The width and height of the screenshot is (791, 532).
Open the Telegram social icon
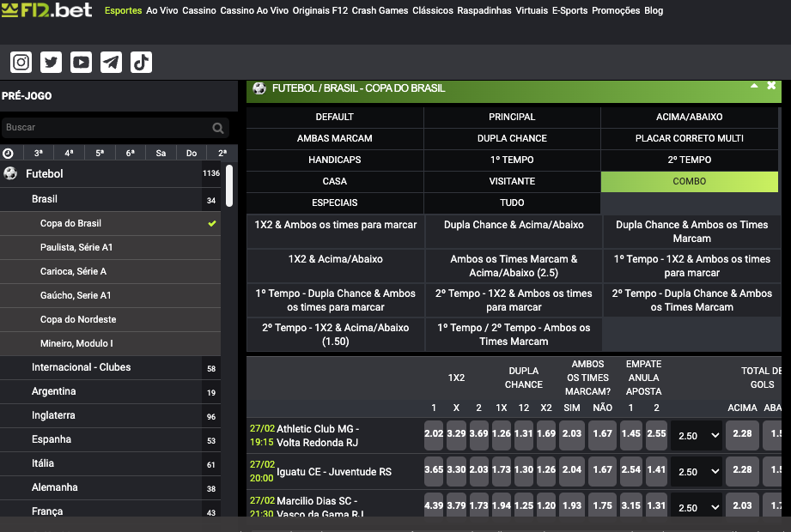[x=112, y=62]
